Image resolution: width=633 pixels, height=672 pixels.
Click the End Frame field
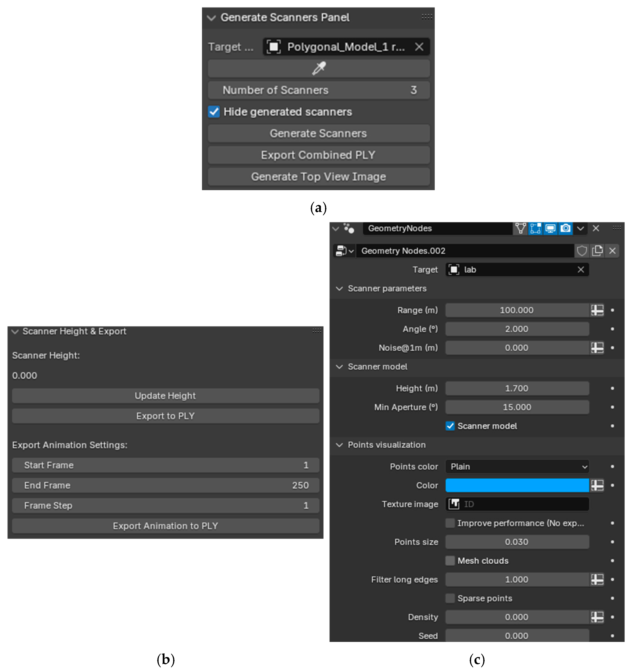coord(165,485)
